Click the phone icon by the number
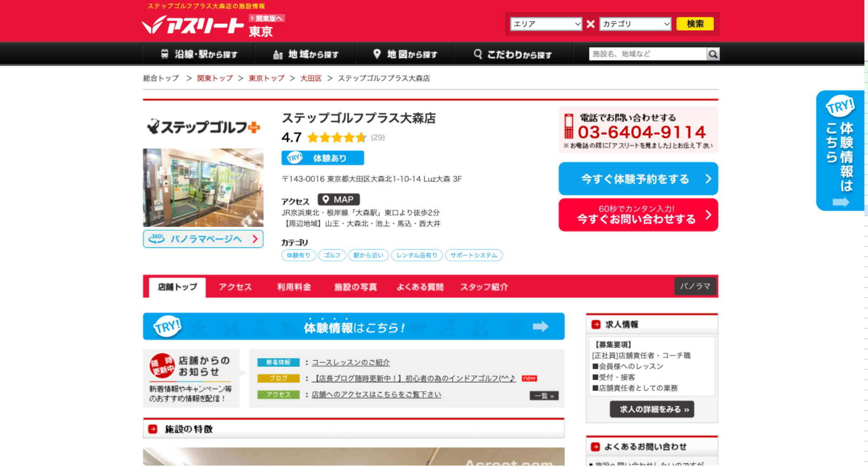868x470 pixels. (569, 126)
